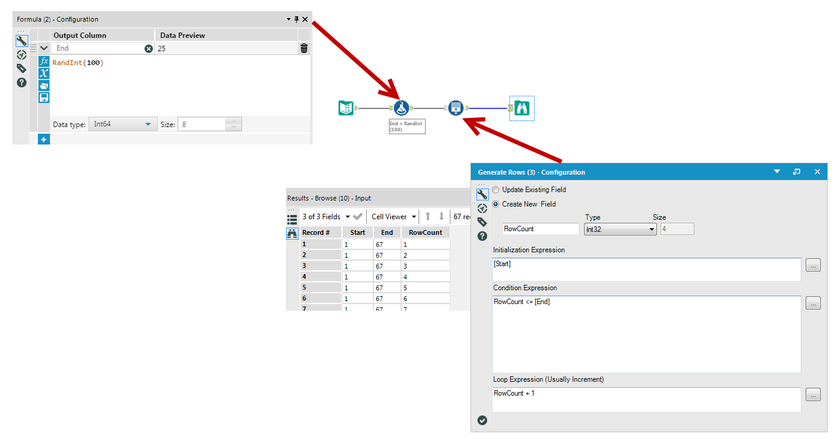Select Create New Field option

point(496,204)
